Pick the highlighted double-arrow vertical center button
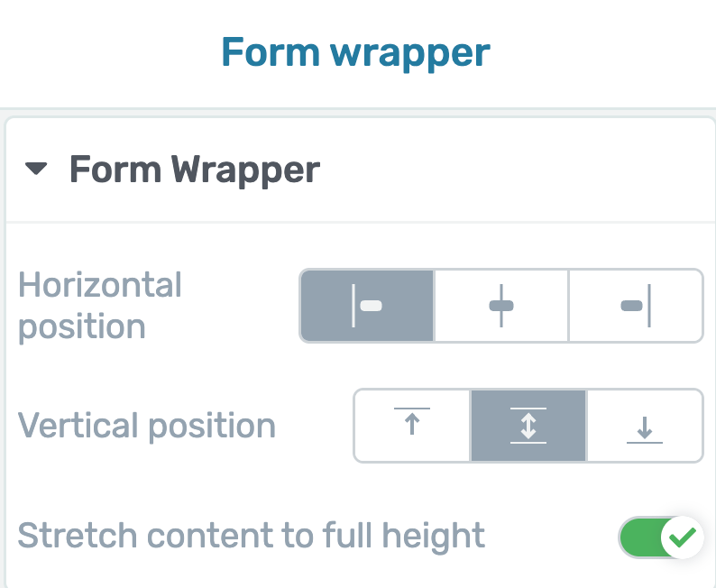 click(528, 426)
